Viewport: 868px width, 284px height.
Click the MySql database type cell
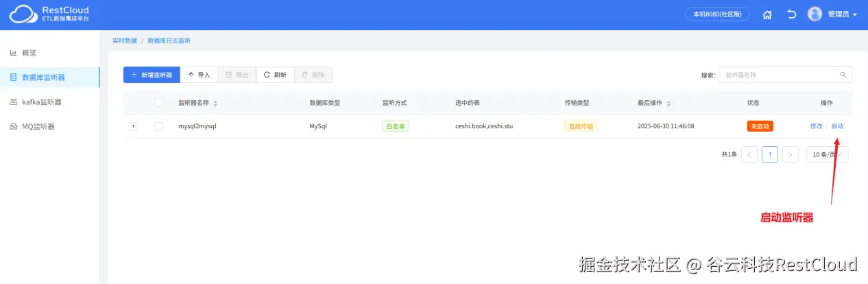pyautogui.click(x=319, y=126)
